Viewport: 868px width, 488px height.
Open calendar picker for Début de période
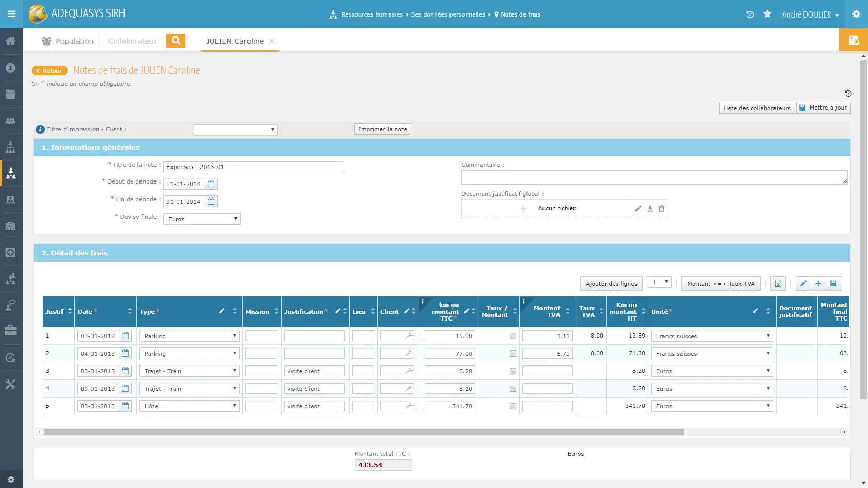(211, 184)
